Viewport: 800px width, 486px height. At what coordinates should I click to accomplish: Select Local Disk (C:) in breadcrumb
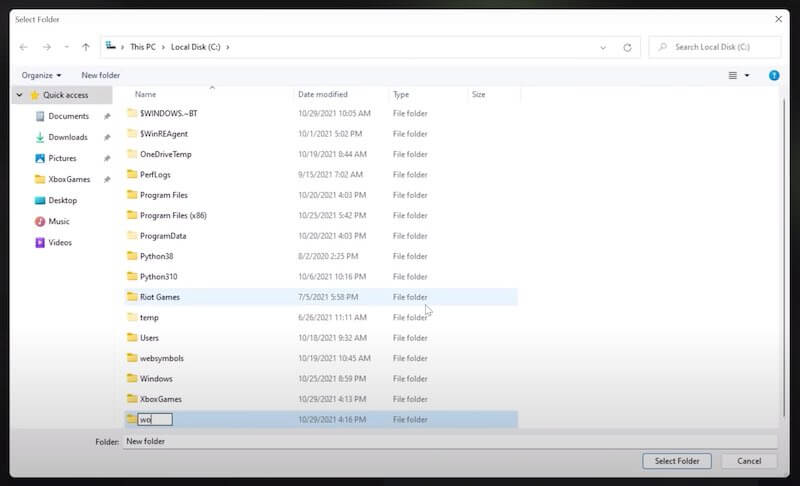coord(195,47)
